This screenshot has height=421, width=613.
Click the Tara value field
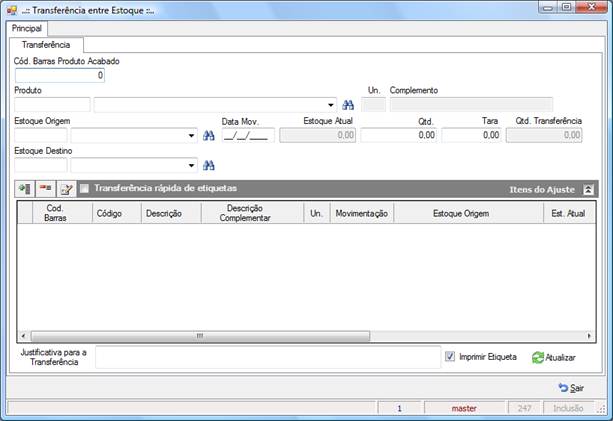pos(471,135)
